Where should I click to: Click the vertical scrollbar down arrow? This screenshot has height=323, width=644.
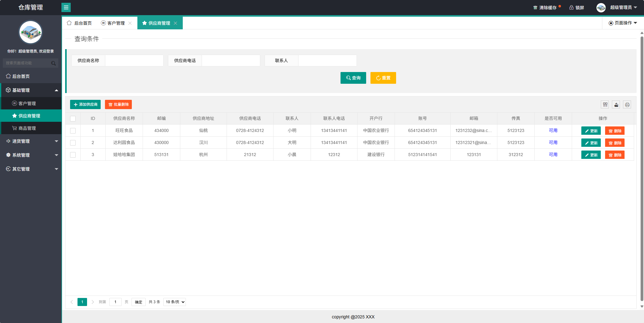642,307
